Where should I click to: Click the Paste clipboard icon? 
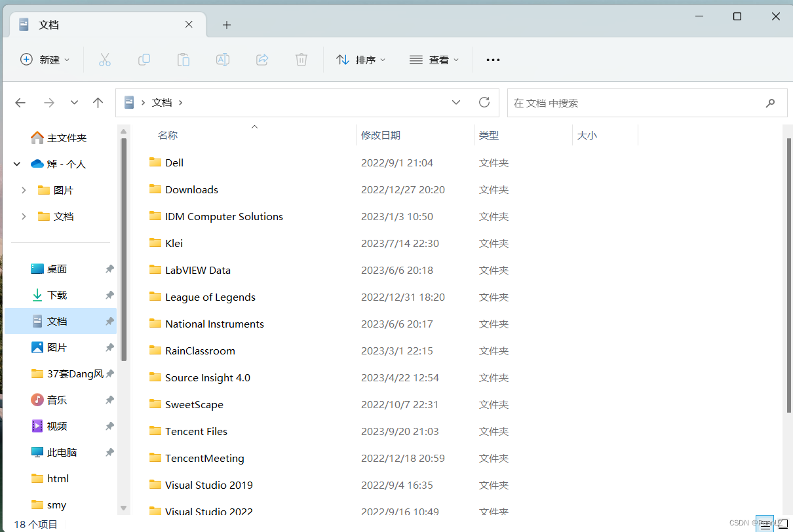point(184,60)
